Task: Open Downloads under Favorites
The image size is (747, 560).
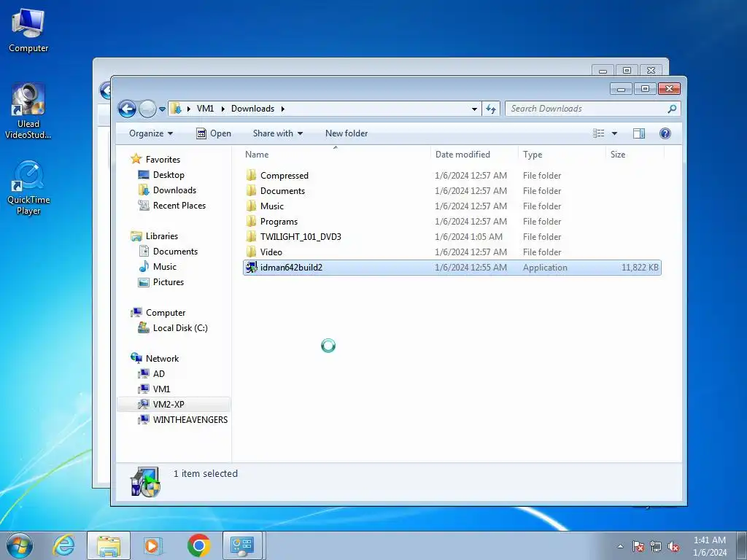Action: [x=167, y=190]
